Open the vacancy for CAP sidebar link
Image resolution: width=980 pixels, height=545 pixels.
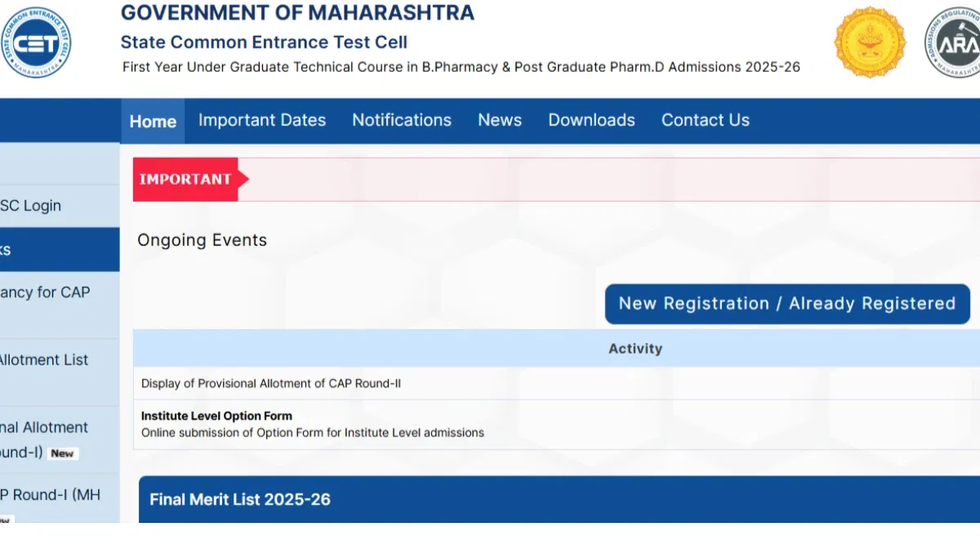pyautogui.click(x=45, y=293)
